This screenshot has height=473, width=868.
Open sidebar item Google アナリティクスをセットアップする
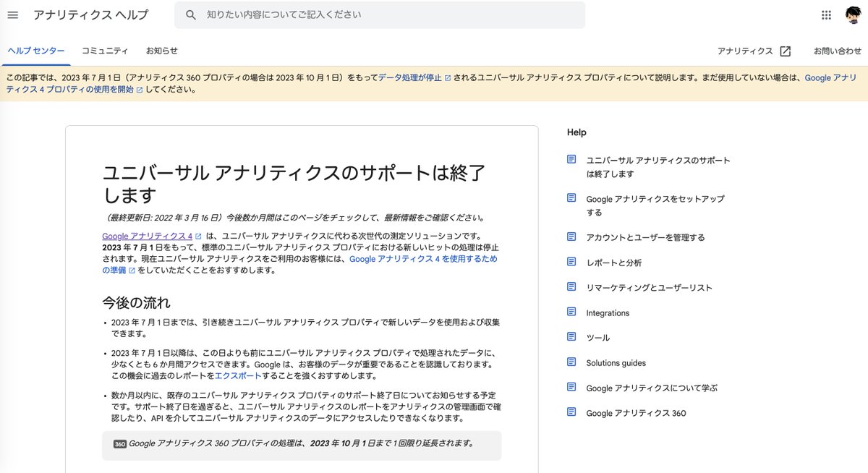tap(655, 205)
